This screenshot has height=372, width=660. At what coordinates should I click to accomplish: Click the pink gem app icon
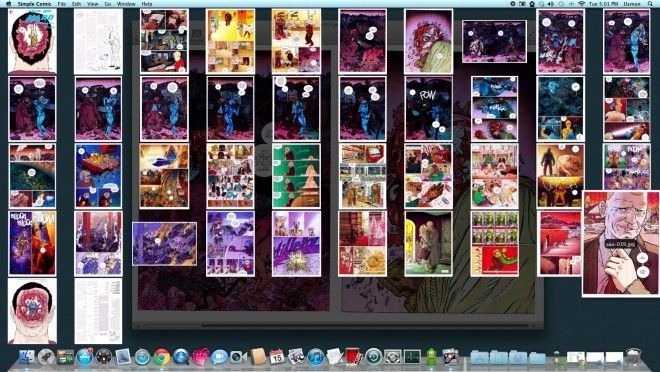click(200, 357)
